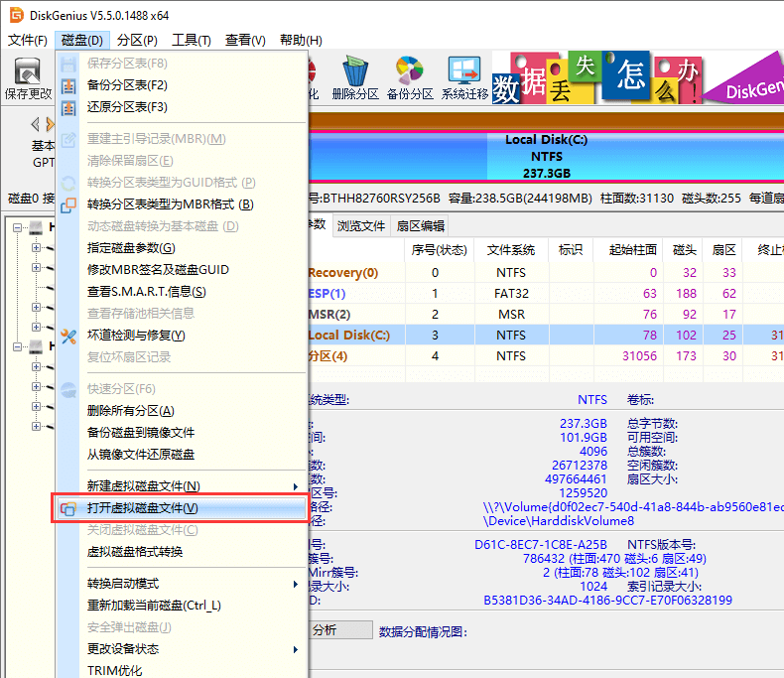Viewport: 784px width, 678px height.
Task: Expand the 新建虚拟磁盘文件(N) submenu
Action: click(x=181, y=486)
